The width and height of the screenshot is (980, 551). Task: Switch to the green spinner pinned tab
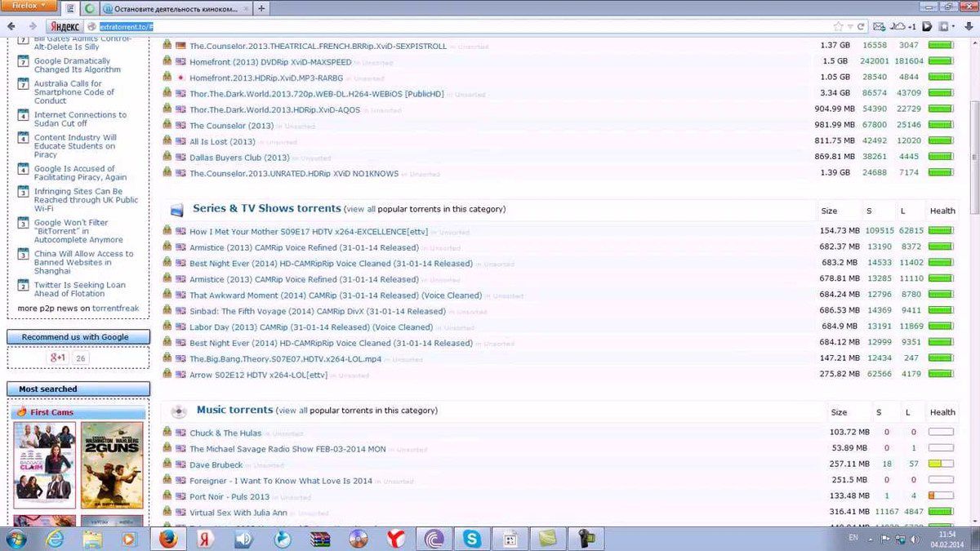(90, 8)
